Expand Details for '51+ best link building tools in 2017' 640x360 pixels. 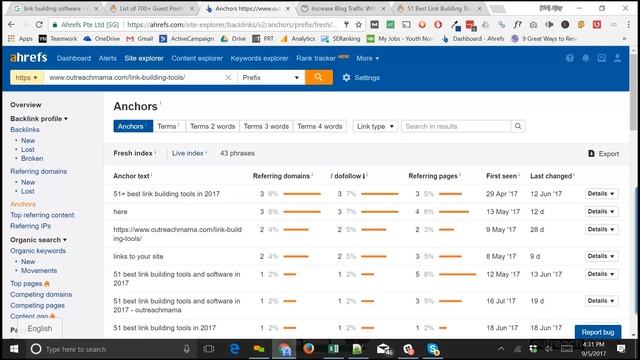pos(601,193)
